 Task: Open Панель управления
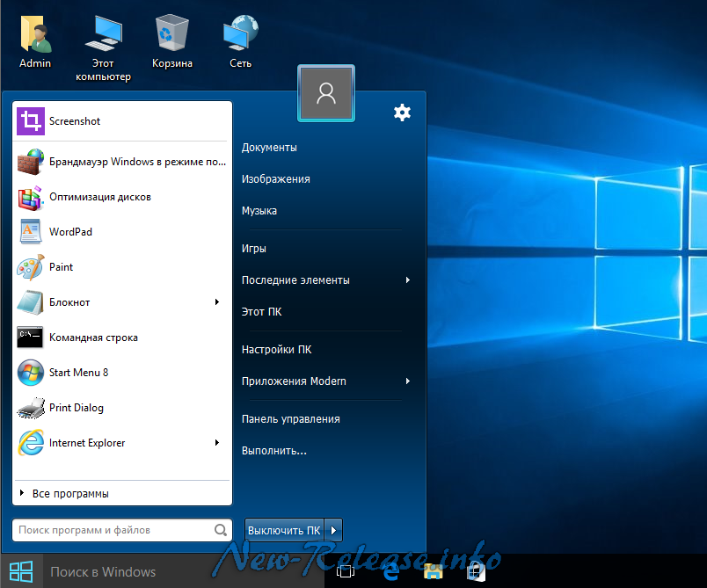[291, 418]
